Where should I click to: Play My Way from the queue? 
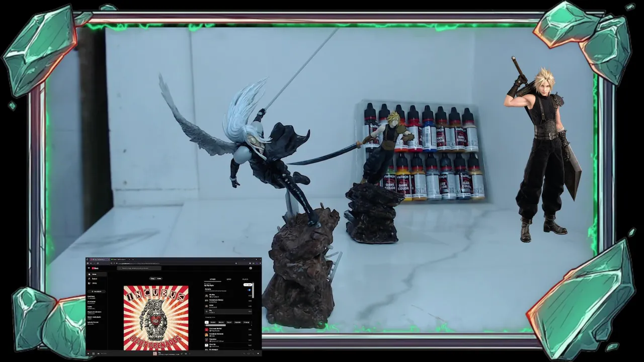228,296
